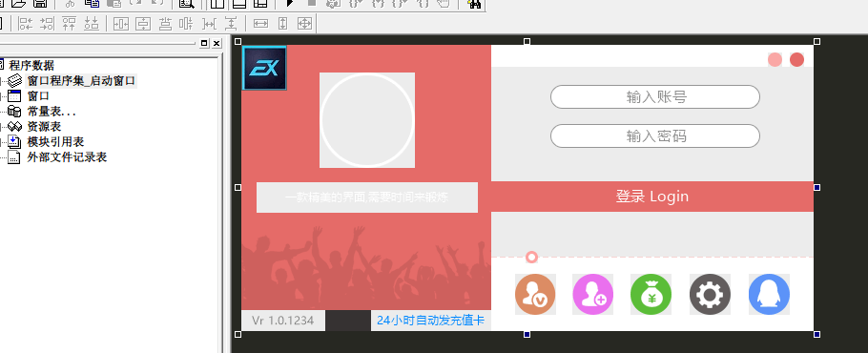
Task: Click the stacked-cards icon beside 窗口程序集_启动窗口
Action: (15, 81)
